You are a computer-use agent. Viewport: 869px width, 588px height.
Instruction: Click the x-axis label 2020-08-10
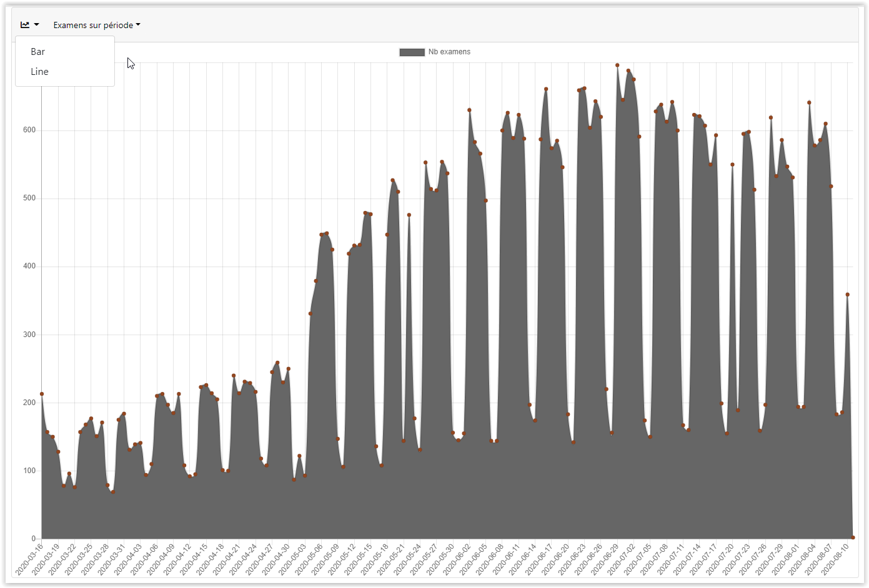tap(835, 559)
